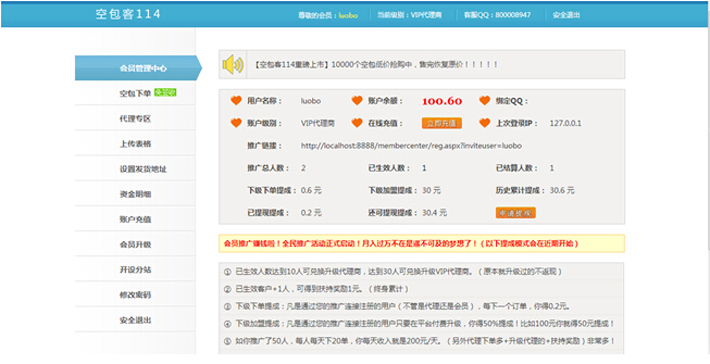
Task: Click heart icon beside 用户名称
Action: pyautogui.click(x=236, y=101)
